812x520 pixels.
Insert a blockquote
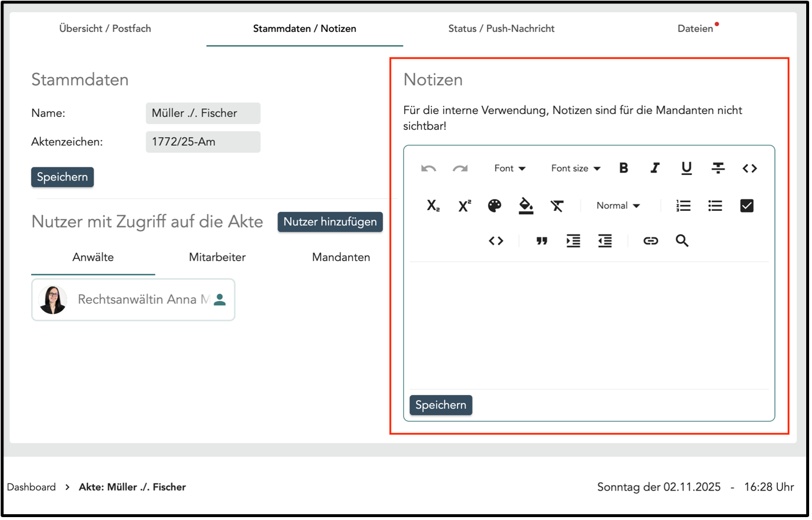tap(542, 241)
